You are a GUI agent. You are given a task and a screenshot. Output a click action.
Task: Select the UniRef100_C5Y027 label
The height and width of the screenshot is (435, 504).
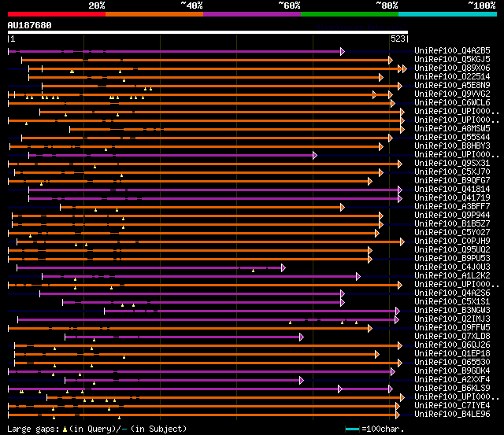coord(452,232)
